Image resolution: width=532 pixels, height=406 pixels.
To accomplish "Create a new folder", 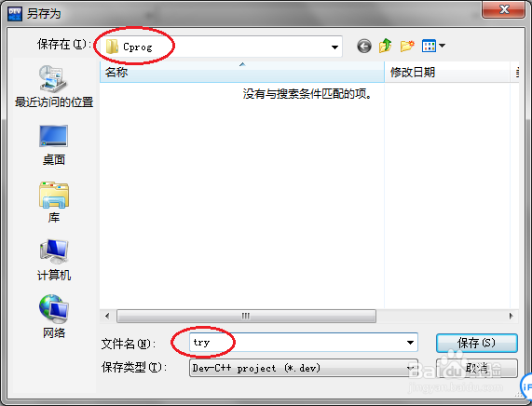I will coord(407,46).
